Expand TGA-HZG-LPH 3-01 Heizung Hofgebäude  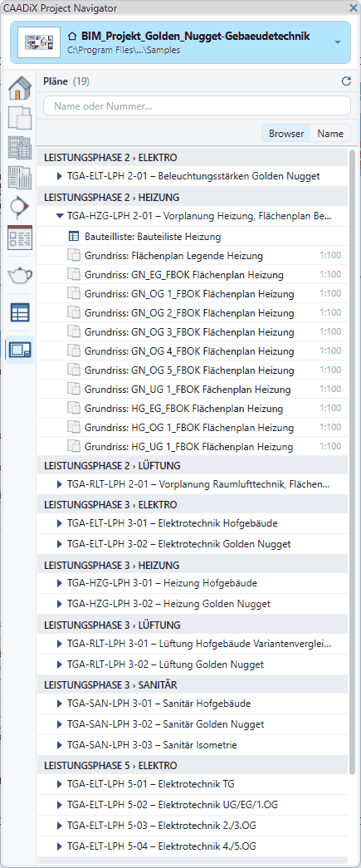61,583
